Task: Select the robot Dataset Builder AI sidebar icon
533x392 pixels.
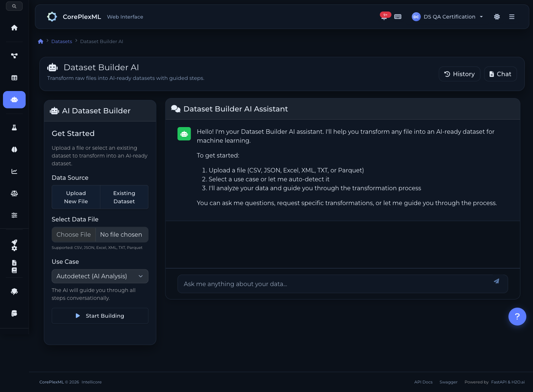Action: (x=14, y=100)
